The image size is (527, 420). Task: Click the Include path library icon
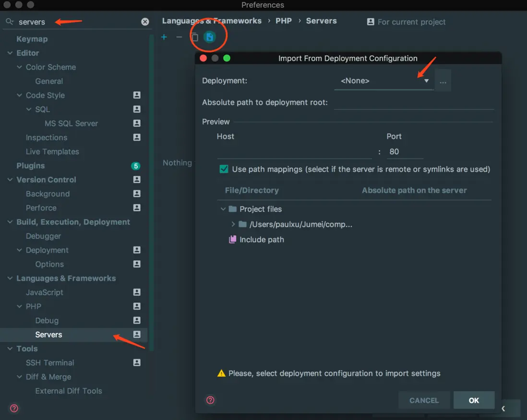(233, 239)
